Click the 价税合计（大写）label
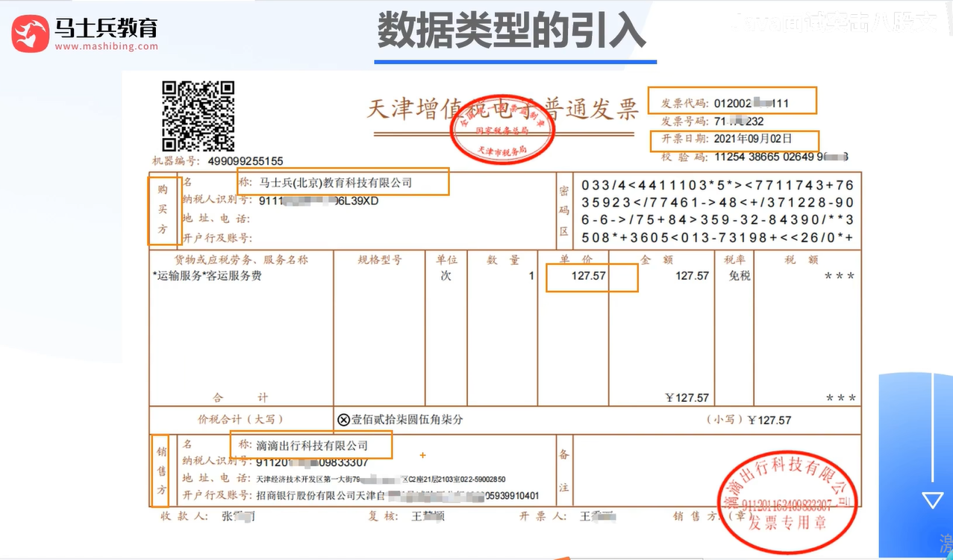 240,419
